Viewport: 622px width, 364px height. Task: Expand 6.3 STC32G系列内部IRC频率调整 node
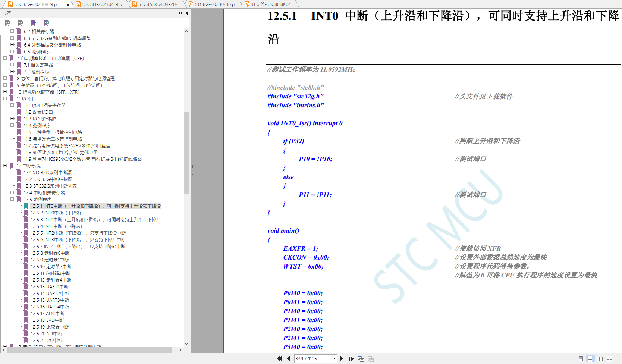click(12, 38)
